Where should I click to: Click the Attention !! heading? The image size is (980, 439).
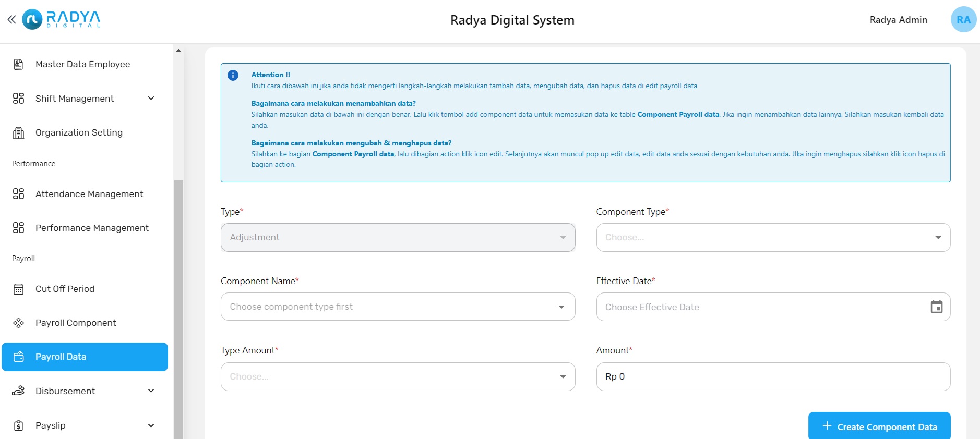270,75
